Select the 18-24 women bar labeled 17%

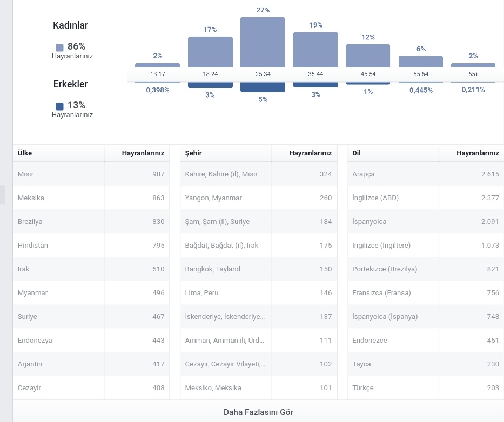[x=210, y=52]
